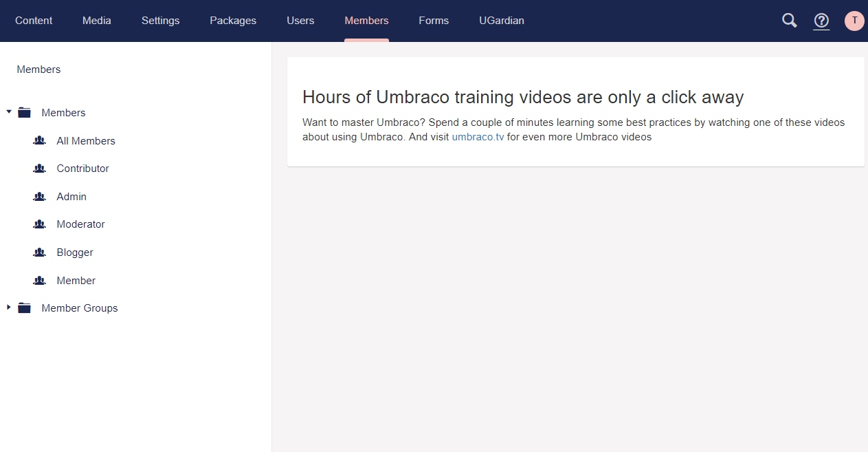Click the Admin member type icon
Viewport: 868px width, 452px height.
coord(39,197)
